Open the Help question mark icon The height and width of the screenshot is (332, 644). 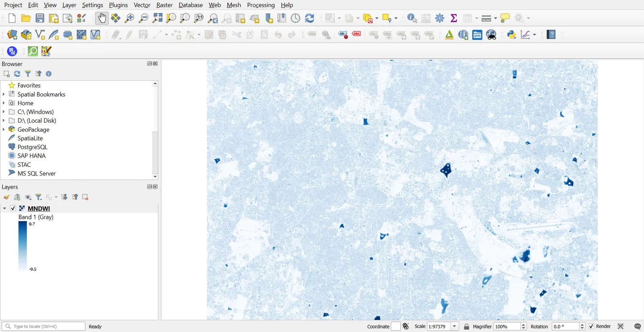(x=551, y=35)
